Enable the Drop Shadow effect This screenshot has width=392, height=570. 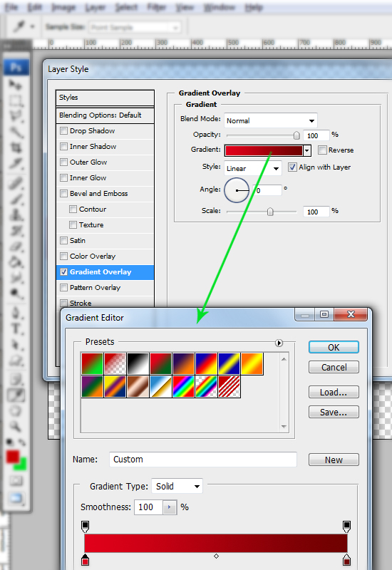tap(63, 130)
